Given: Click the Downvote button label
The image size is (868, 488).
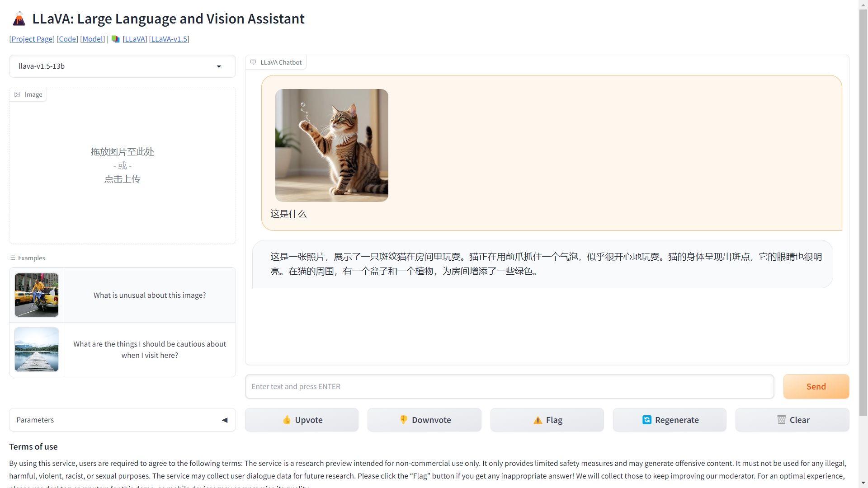Looking at the screenshot, I should [x=431, y=420].
